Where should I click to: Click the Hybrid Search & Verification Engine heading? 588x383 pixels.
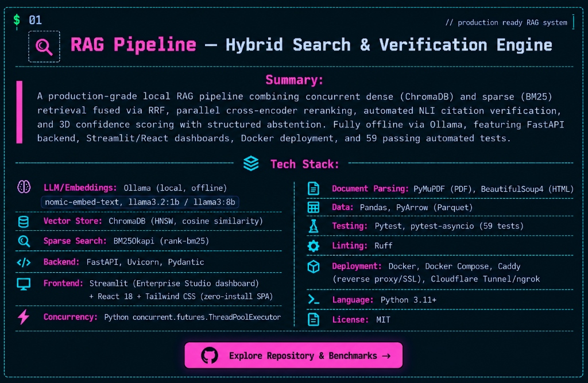pyautogui.click(x=389, y=45)
